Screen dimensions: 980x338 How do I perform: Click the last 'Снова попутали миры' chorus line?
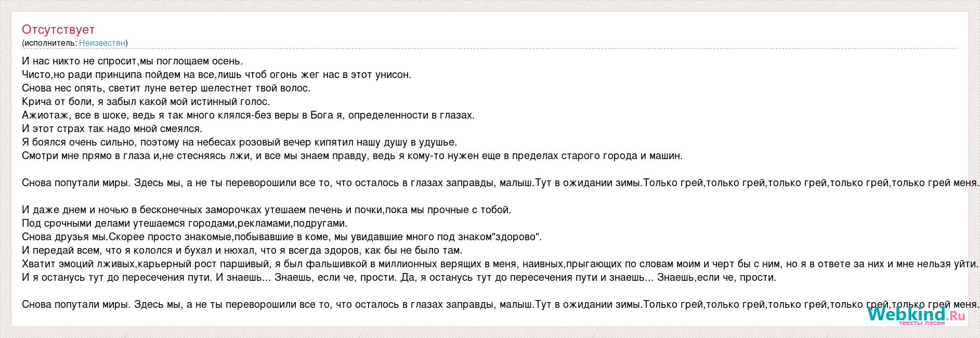[501, 305]
